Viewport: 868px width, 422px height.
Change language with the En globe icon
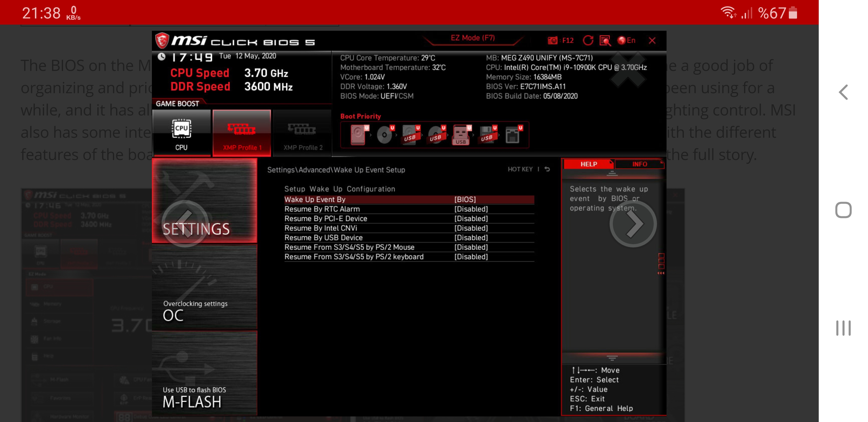pyautogui.click(x=626, y=40)
